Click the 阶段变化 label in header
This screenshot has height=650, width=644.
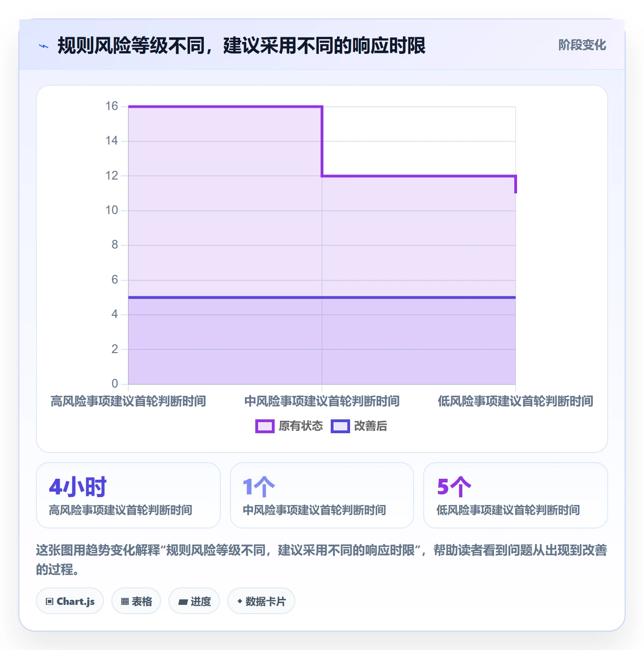click(582, 45)
